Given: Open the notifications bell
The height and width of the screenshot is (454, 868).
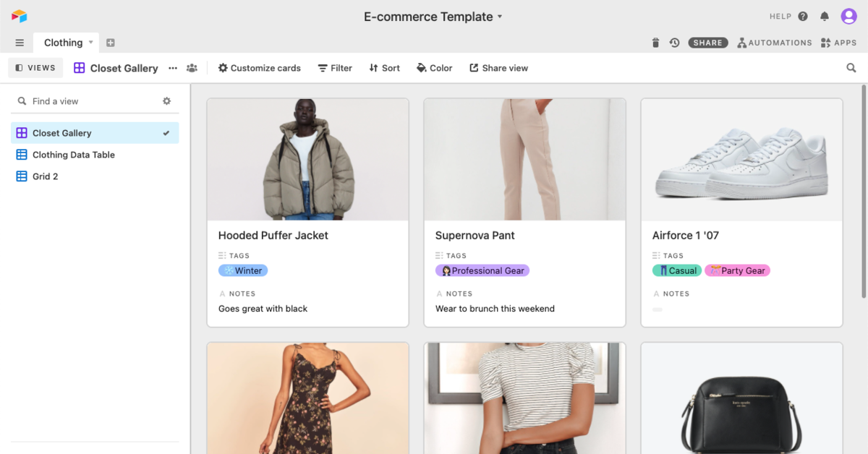Looking at the screenshot, I should 825,17.
